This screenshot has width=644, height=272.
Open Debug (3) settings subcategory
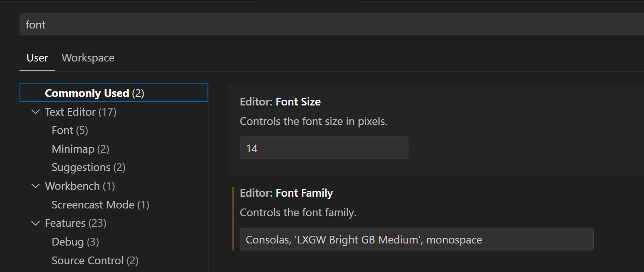point(75,242)
